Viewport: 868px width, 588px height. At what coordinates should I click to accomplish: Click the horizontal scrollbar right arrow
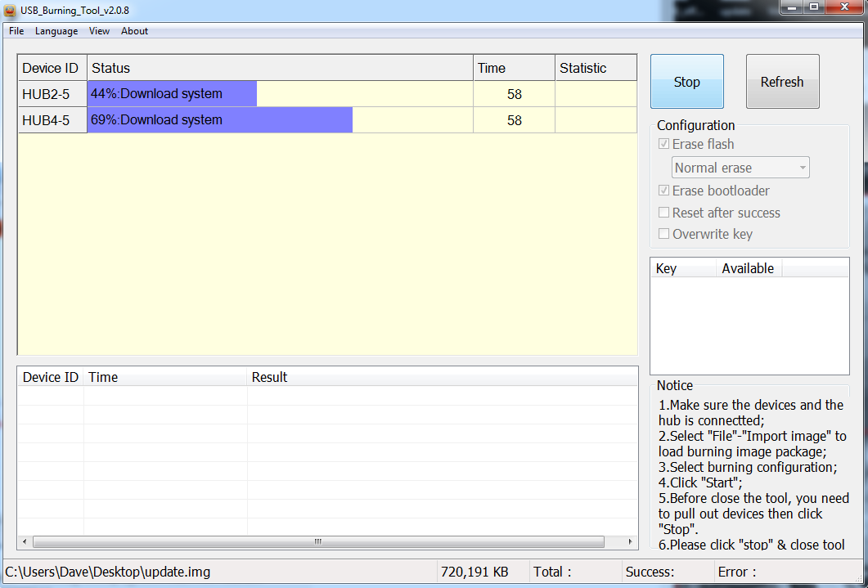630,542
